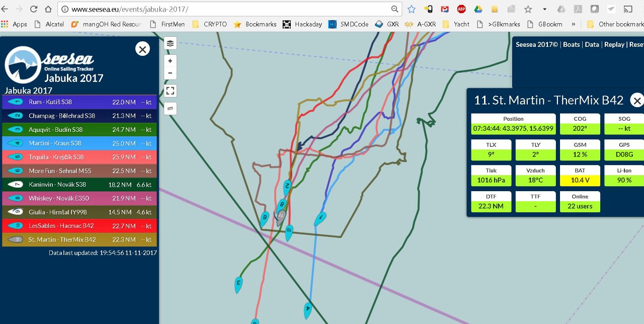
Task: Select Giulia - Hirnšal IY998 boat row
Action: tap(79, 212)
